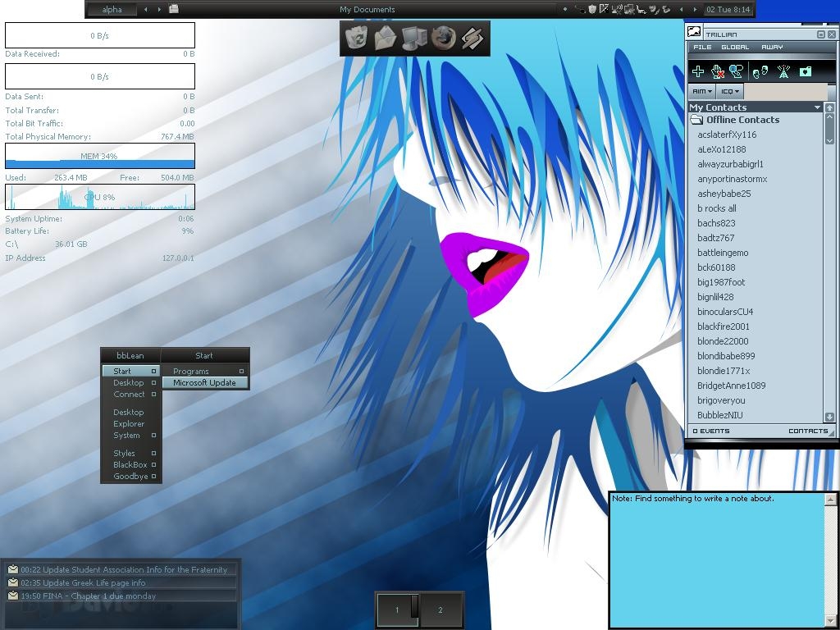Select contact binocularsCU4

pos(725,312)
